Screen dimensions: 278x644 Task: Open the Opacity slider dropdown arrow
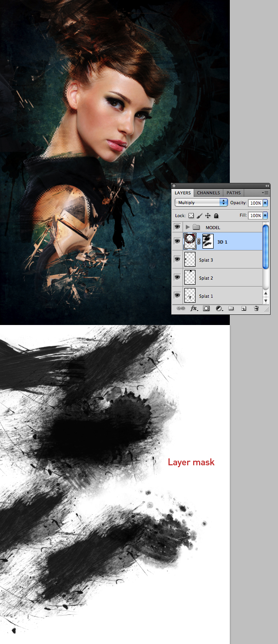coord(265,203)
